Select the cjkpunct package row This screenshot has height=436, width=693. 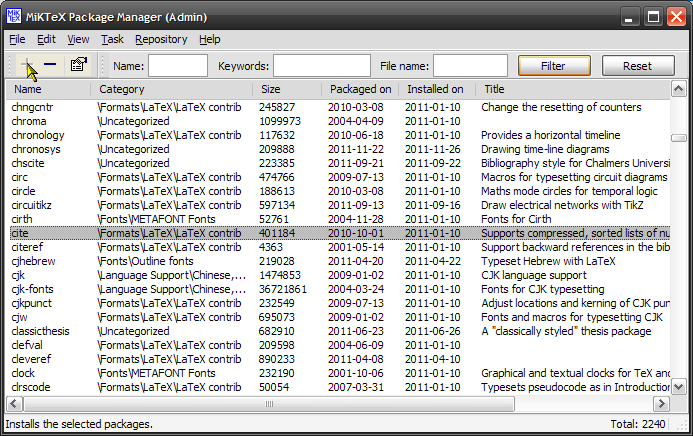338,303
